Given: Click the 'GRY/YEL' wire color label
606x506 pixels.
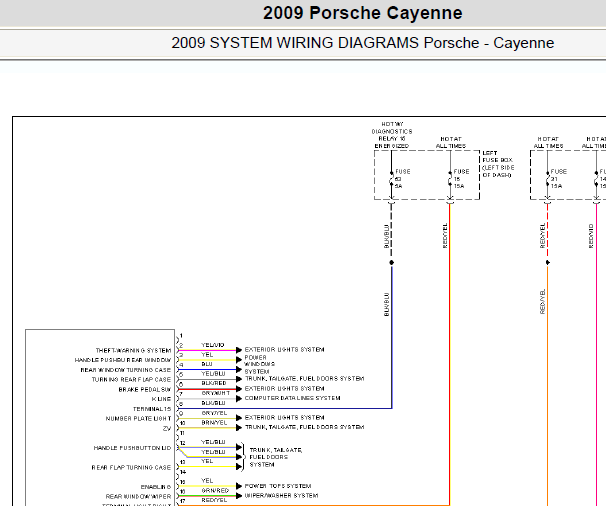Looking at the screenshot, I should point(214,413).
